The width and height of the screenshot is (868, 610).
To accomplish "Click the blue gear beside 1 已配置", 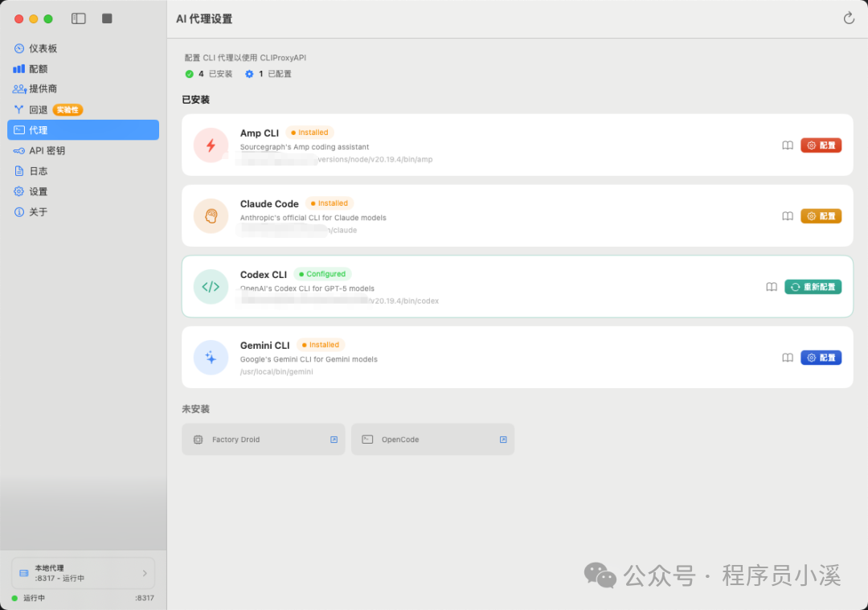I will pos(249,74).
